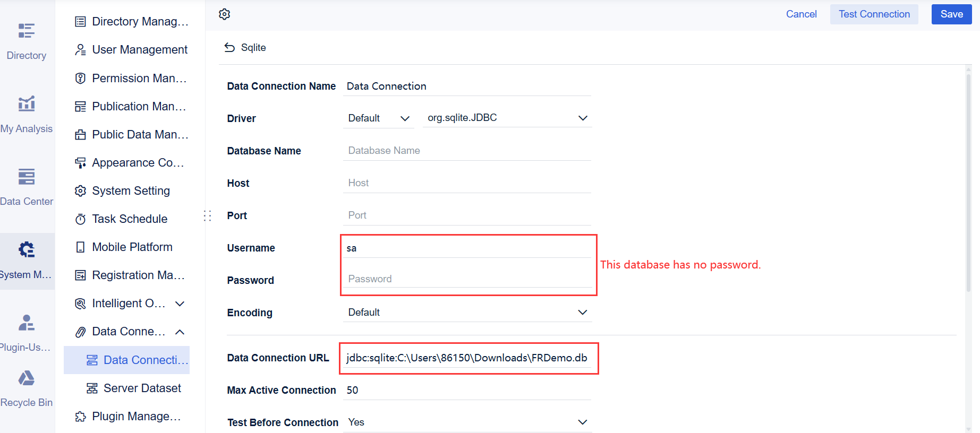Select Server Dataset submenu item
The image size is (980, 433).
(x=142, y=388)
